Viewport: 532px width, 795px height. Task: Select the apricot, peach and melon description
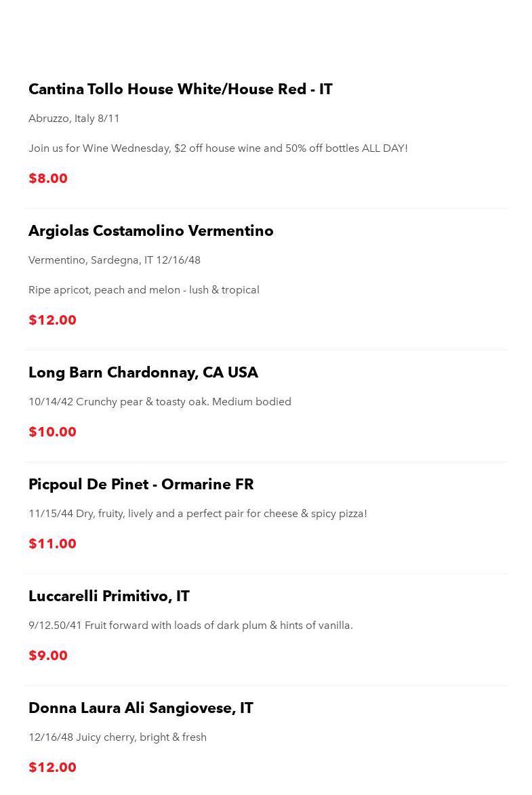click(144, 290)
